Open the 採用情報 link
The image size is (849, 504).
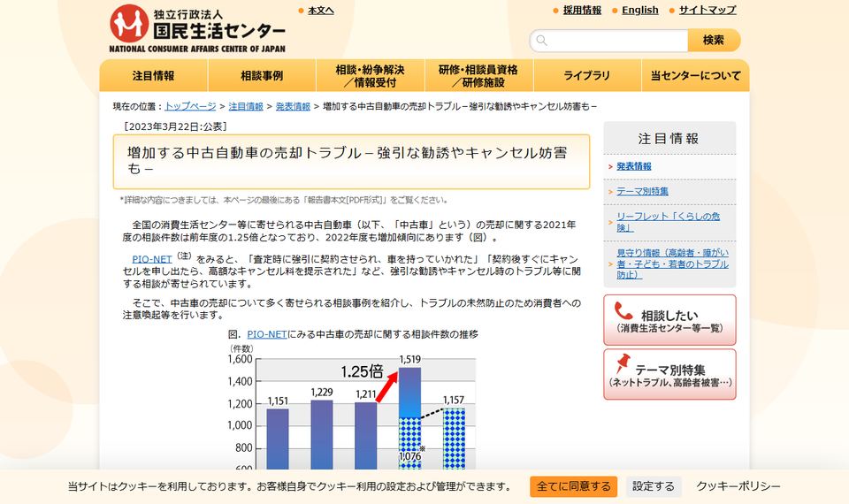click(x=582, y=10)
